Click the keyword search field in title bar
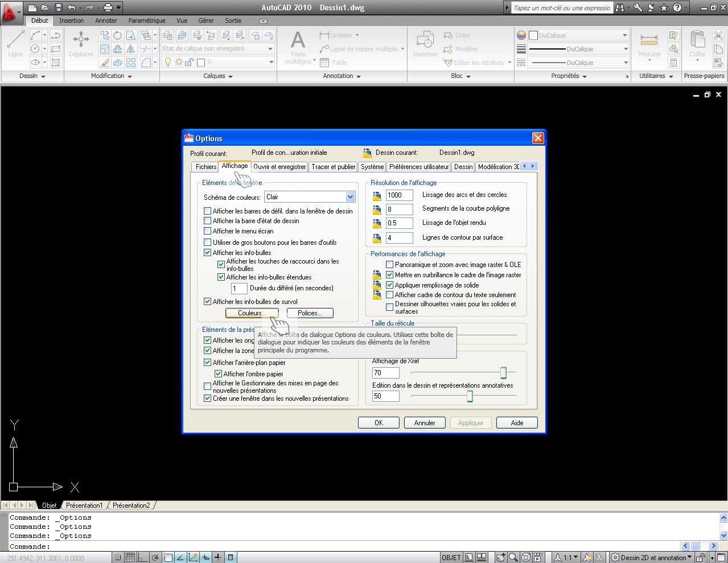Image resolution: width=728 pixels, height=563 pixels. click(x=562, y=8)
